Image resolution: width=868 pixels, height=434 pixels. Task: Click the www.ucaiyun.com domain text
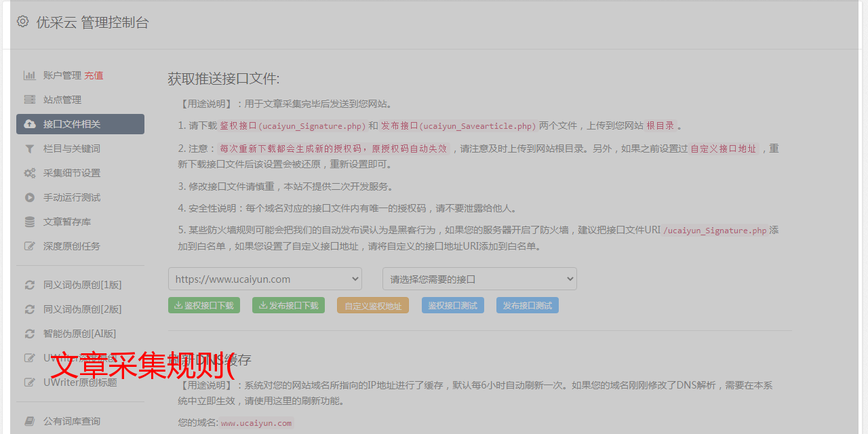(x=256, y=422)
